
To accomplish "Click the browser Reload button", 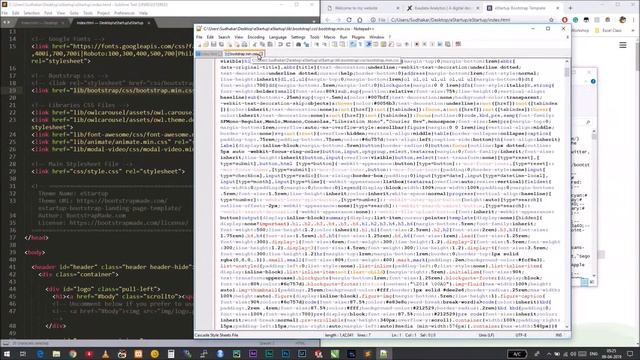I will (349, 20).
